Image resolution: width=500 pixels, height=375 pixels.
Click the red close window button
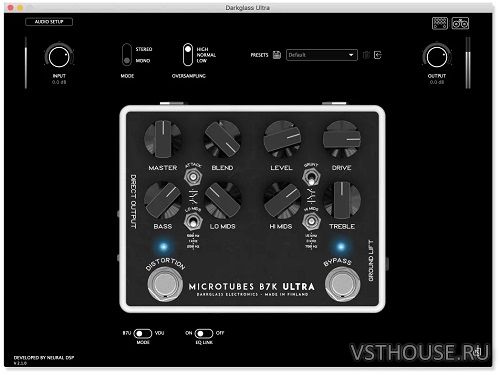tap(10, 7)
